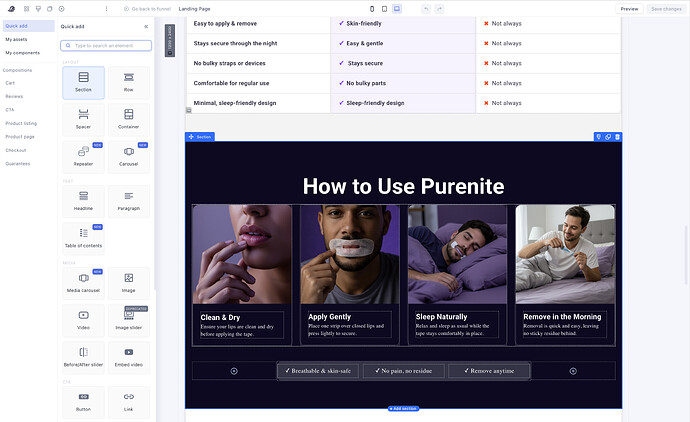Switch to tablet device preview
The image size is (690, 422).
384,9
